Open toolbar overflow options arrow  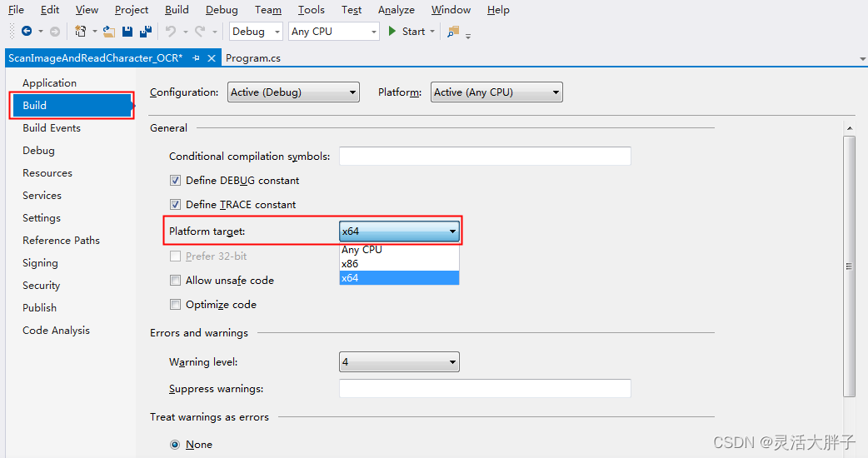(x=468, y=37)
